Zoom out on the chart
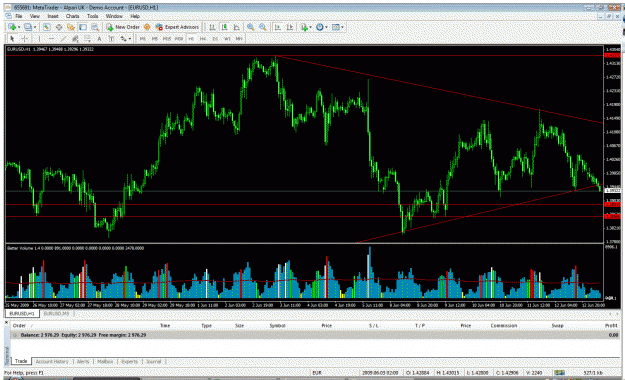This screenshot has height=380, width=625. coord(263,27)
